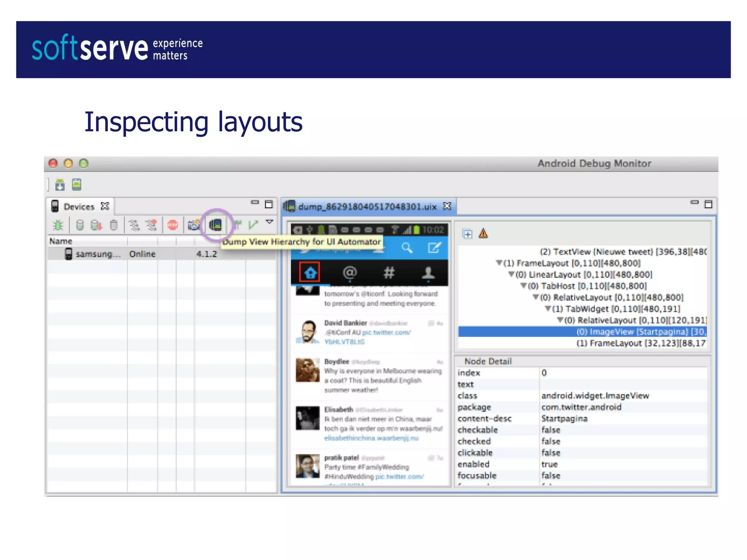Viewport: 747px width, 560px height.
Task: Click Elisabeth tweet in screenshot preview
Action: [369, 424]
